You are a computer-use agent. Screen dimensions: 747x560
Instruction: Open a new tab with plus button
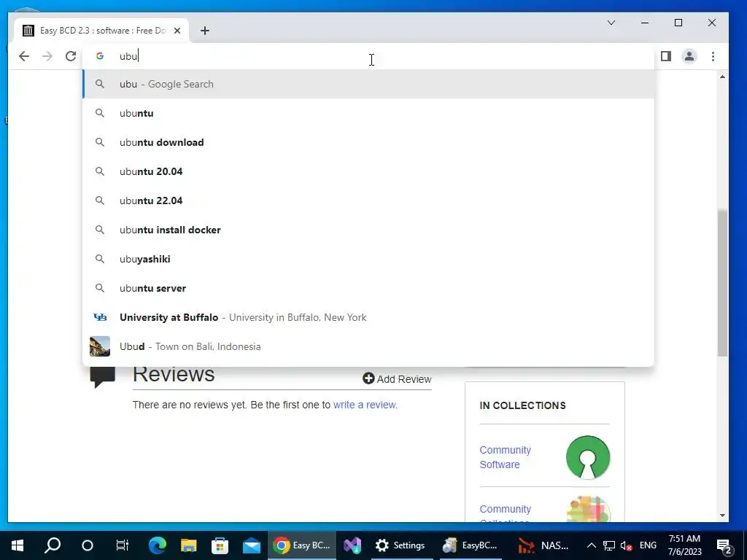pos(205,31)
